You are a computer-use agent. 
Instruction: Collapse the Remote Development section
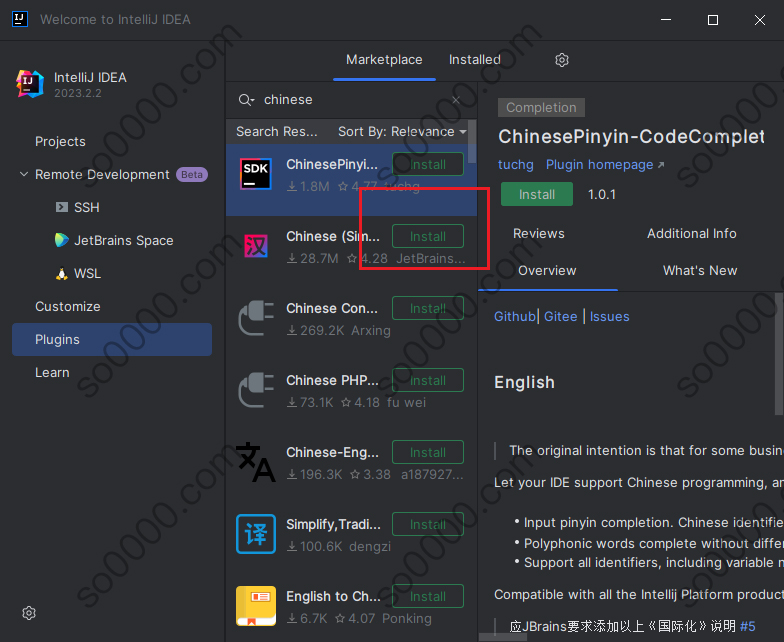tap(24, 174)
